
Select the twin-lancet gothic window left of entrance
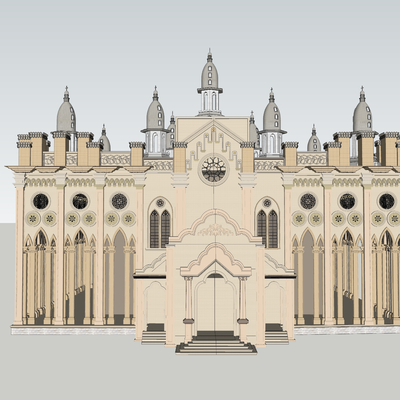click(160, 228)
